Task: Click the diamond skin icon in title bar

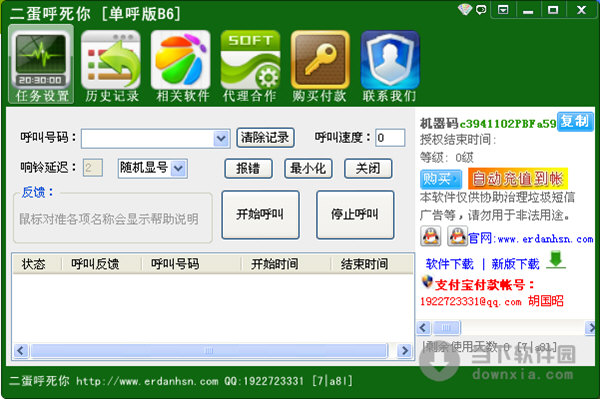Action: (465, 9)
